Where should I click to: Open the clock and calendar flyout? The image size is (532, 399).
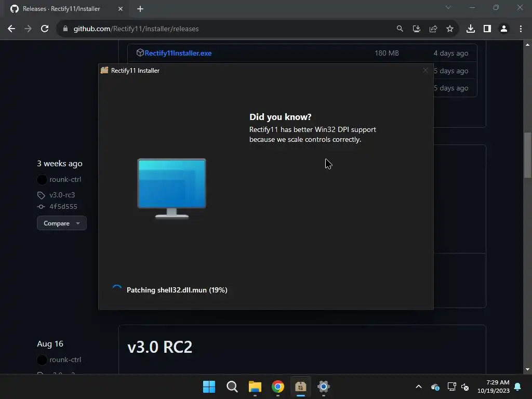[x=494, y=387]
